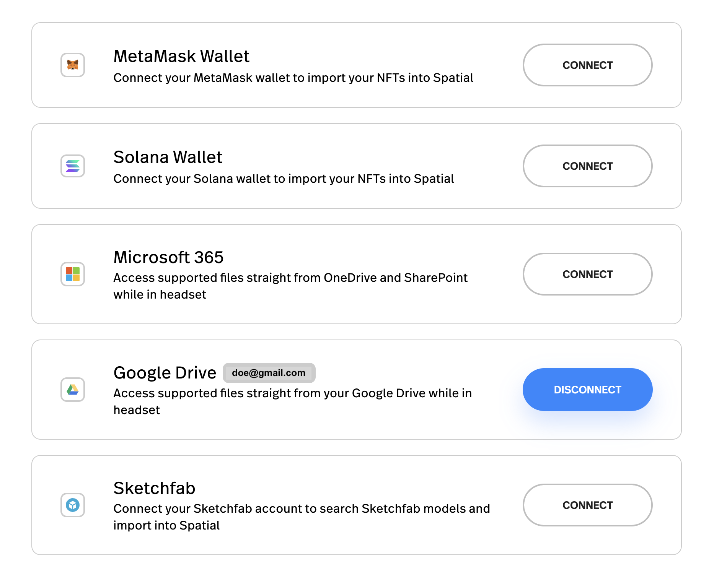
Task: Click the Sketchfab models description text
Action: click(x=302, y=517)
